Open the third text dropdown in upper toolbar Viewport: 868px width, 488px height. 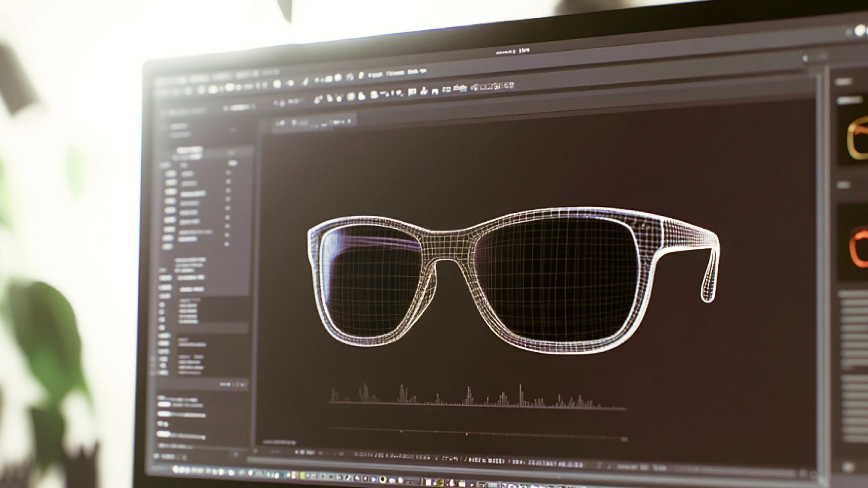(x=417, y=72)
